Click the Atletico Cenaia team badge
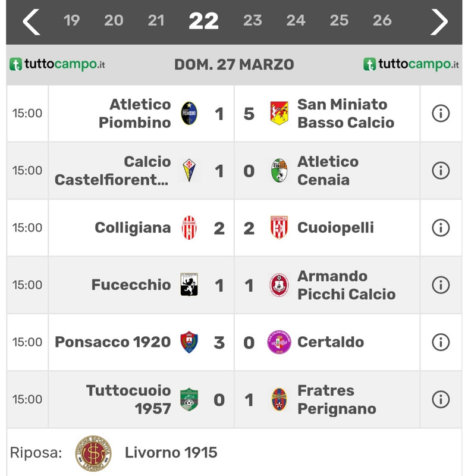The width and height of the screenshot is (468, 476). pyautogui.click(x=279, y=170)
